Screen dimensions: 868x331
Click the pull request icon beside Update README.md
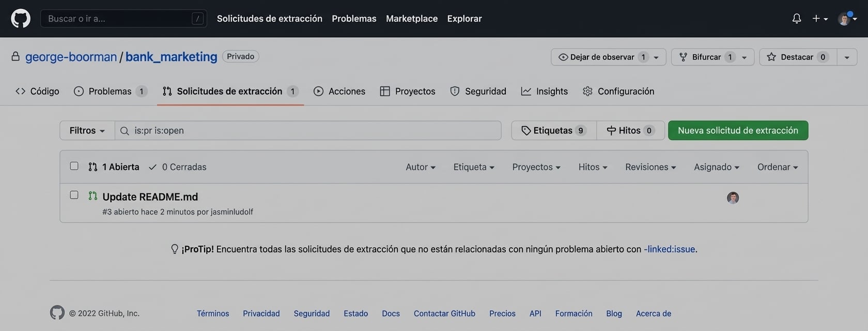93,196
